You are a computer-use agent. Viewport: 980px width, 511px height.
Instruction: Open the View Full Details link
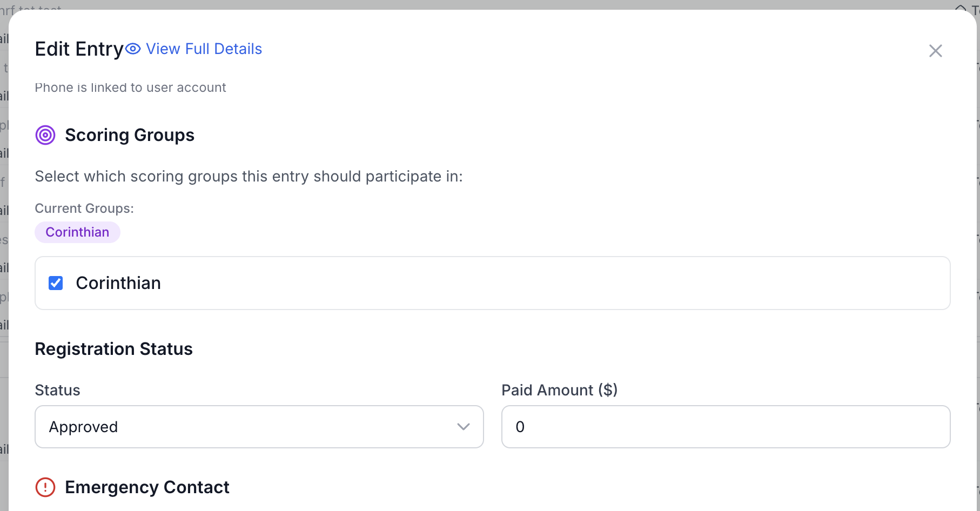(203, 49)
